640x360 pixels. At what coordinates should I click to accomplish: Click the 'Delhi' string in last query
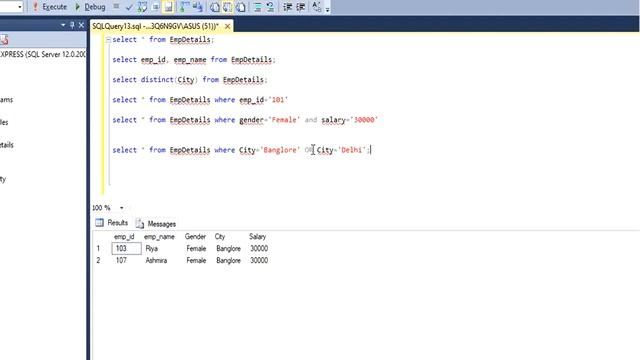point(352,150)
